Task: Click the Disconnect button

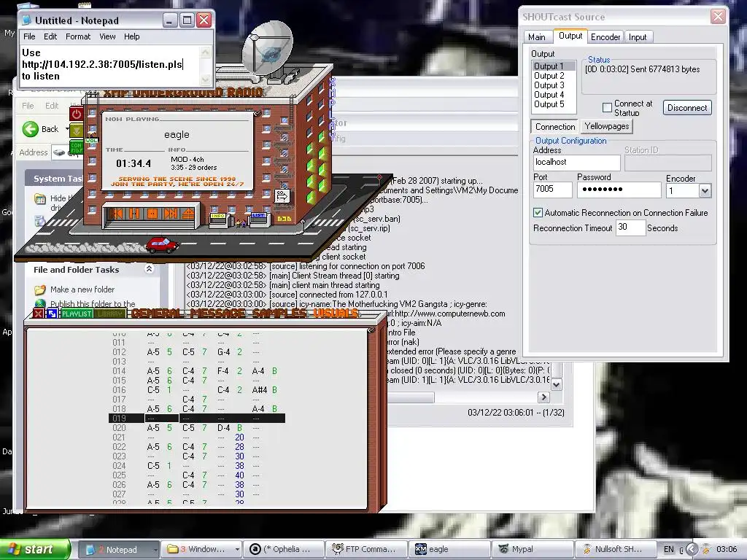Action: [687, 108]
